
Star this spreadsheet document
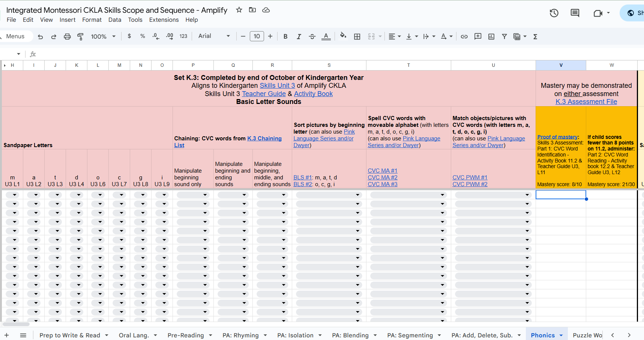point(239,10)
